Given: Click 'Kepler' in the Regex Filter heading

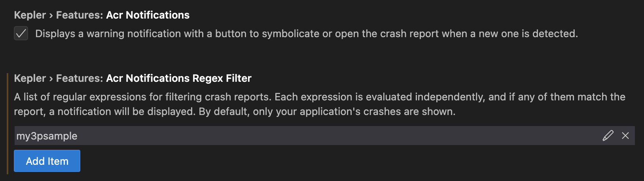Looking at the screenshot, I should pos(30,78).
